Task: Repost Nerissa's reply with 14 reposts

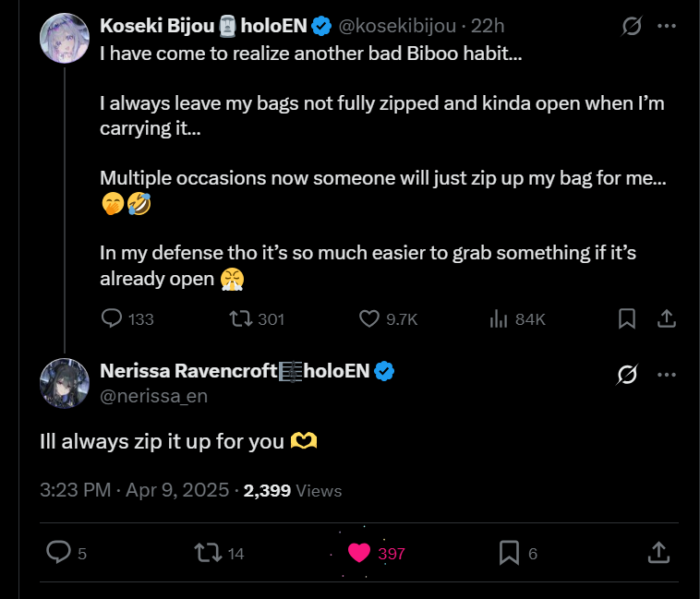Action: (208, 553)
